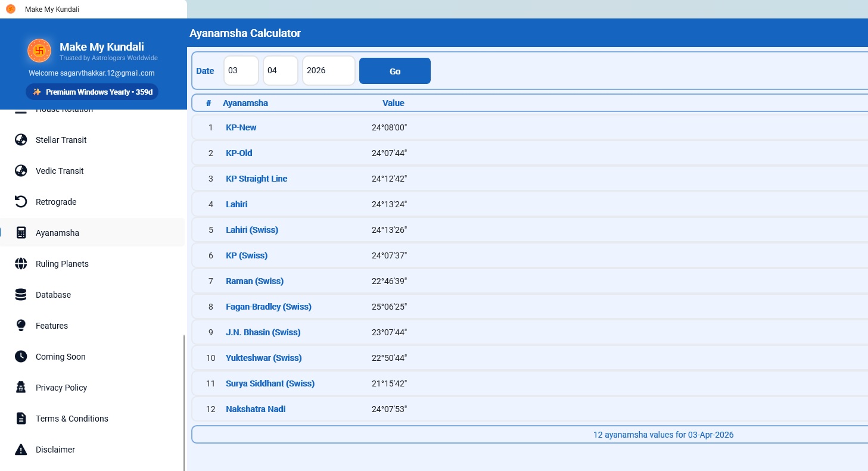Click the value 24°08'00" for KP-New
This screenshot has height=471, width=868.
(x=390, y=127)
